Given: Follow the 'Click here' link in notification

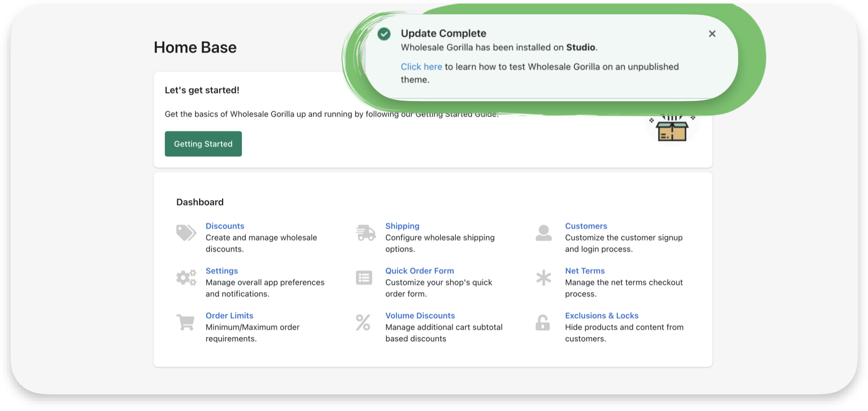Looking at the screenshot, I should click(x=421, y=67).
